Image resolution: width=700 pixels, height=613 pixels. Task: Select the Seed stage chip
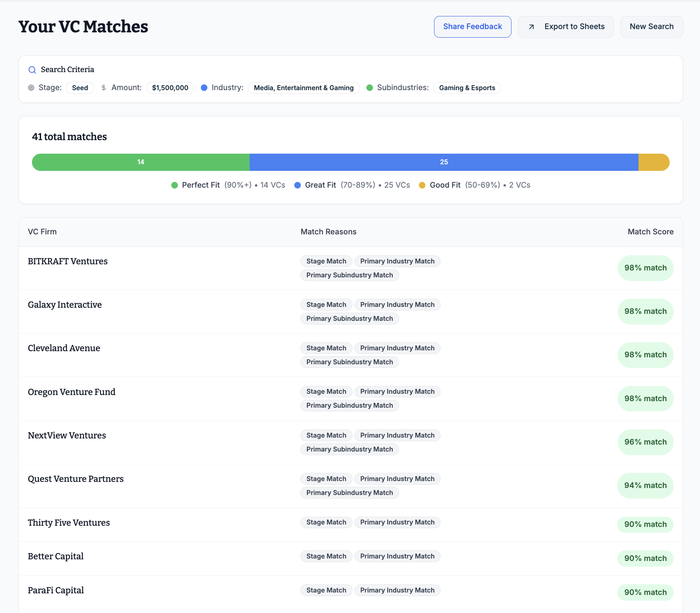pyautogui.click(x=80, y=88)
